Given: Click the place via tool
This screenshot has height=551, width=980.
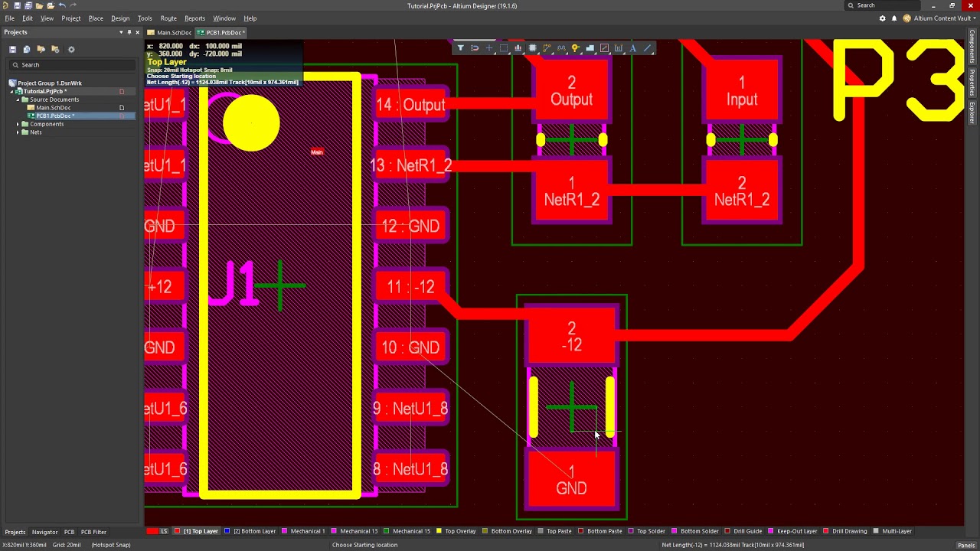Looking at the screenshot, I should (x=576, y=48).
